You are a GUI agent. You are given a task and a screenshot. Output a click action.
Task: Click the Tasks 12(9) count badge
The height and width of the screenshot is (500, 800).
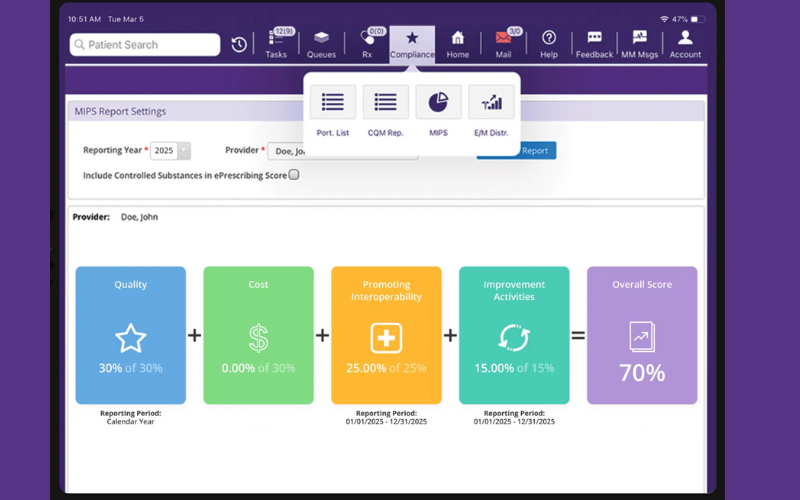(x=284, y=32)
